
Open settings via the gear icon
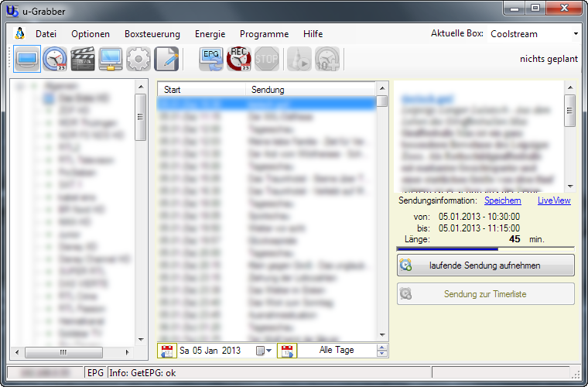coord(138,59)
